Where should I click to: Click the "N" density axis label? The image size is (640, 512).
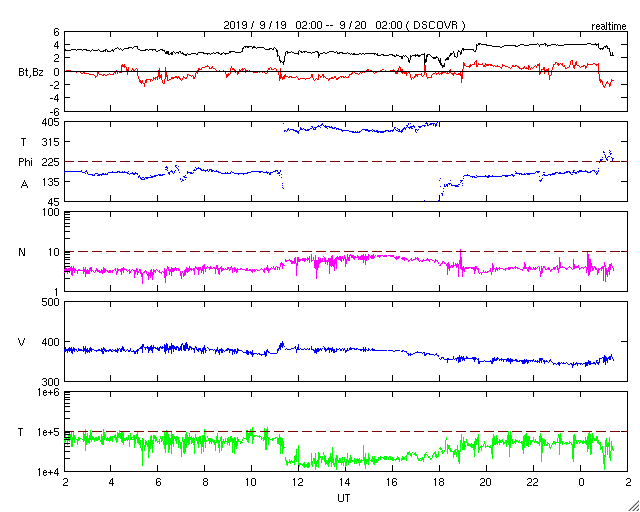pos(22,252)
